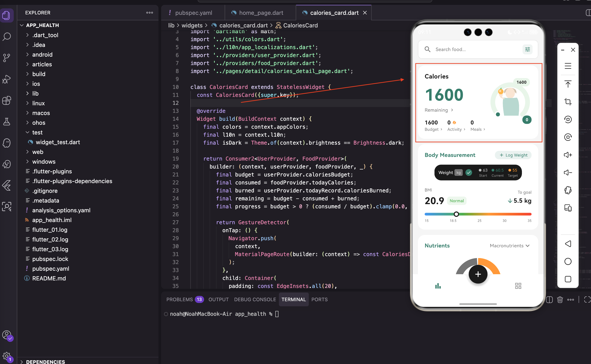Image resolution: width=591 pixels, height=364 pixels.
Task: Toggle the kg weight unit switch
Action: (x=458, y=173)
